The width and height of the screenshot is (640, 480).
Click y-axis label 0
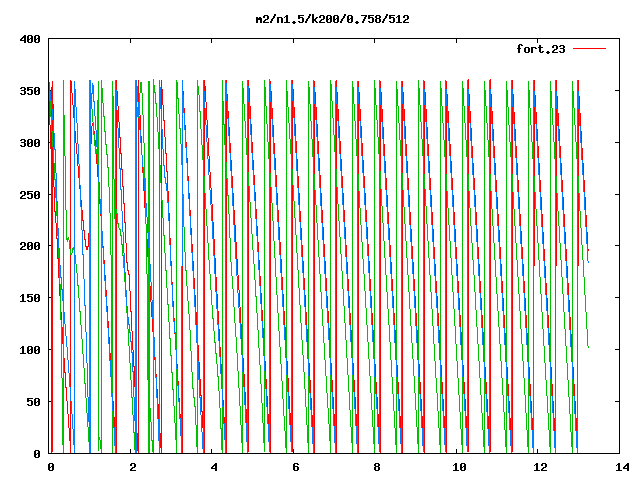37,453
